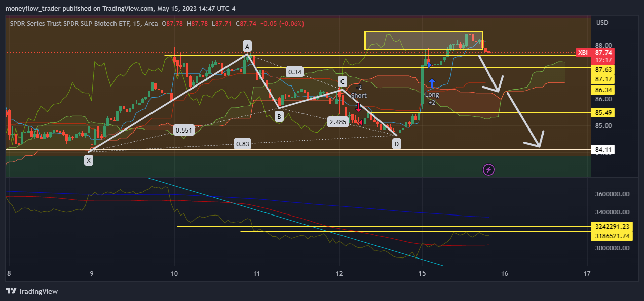Click the TradingView logo at bottom left
This screenshot has width=644, height=301.
(x=31, y=291)
